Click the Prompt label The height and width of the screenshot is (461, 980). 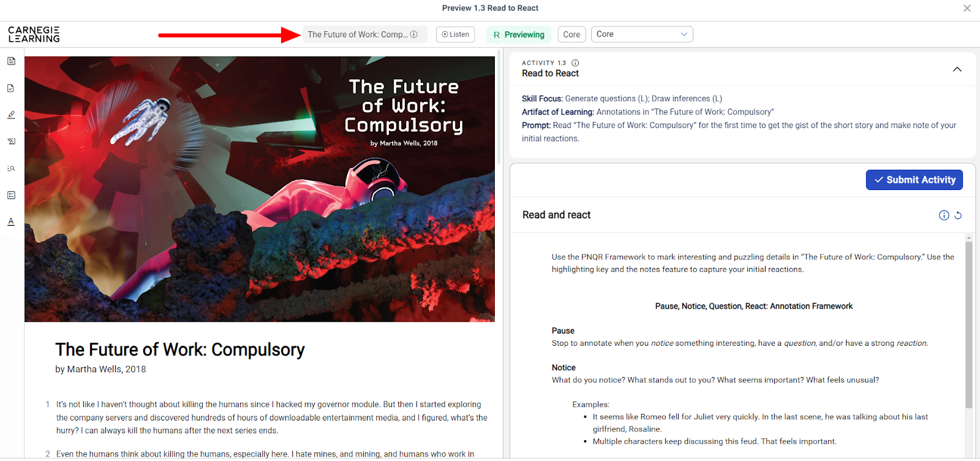click(x=536, y=126)
